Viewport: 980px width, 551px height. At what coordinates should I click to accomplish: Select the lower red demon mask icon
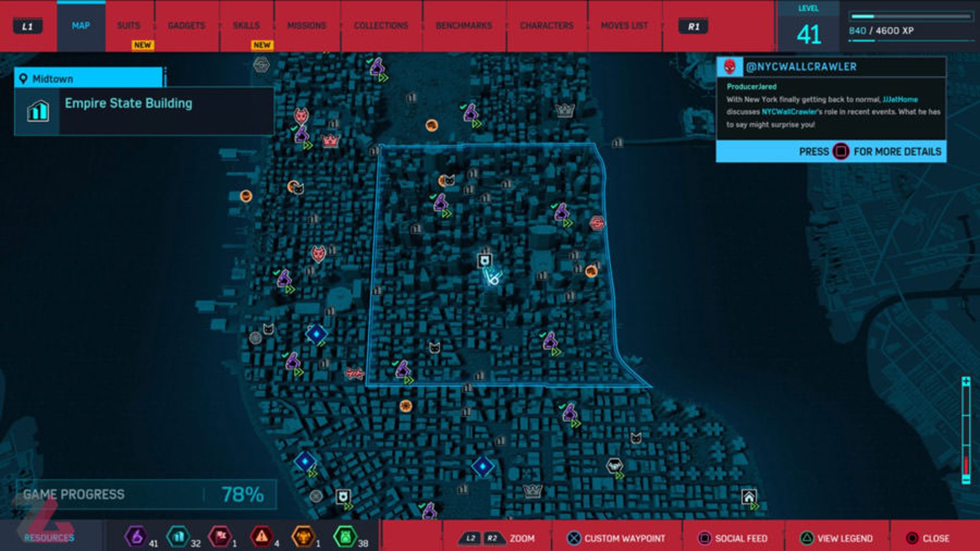pos(318,254)
